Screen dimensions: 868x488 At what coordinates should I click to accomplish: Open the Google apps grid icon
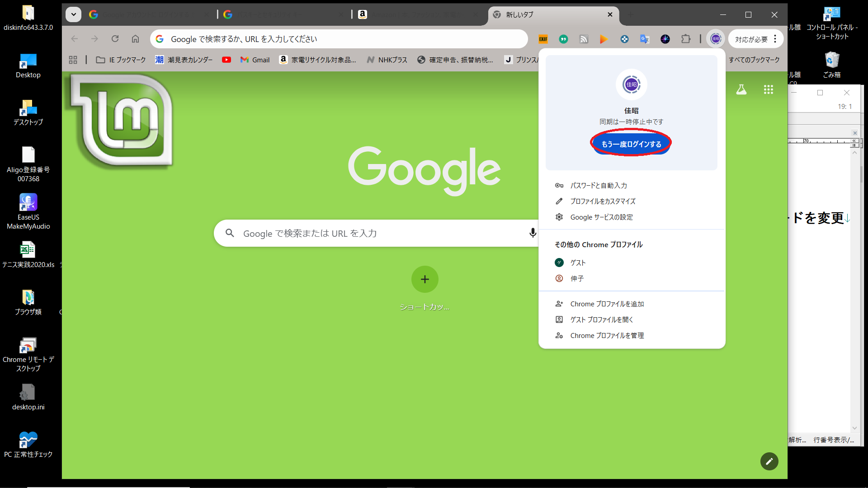point(768,89)
